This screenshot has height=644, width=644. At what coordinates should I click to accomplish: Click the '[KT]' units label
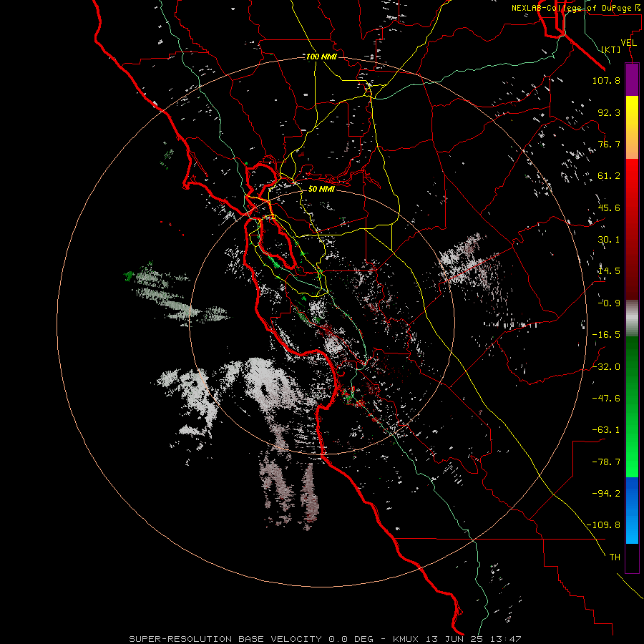pyautogui.click(x=611, y=49)
